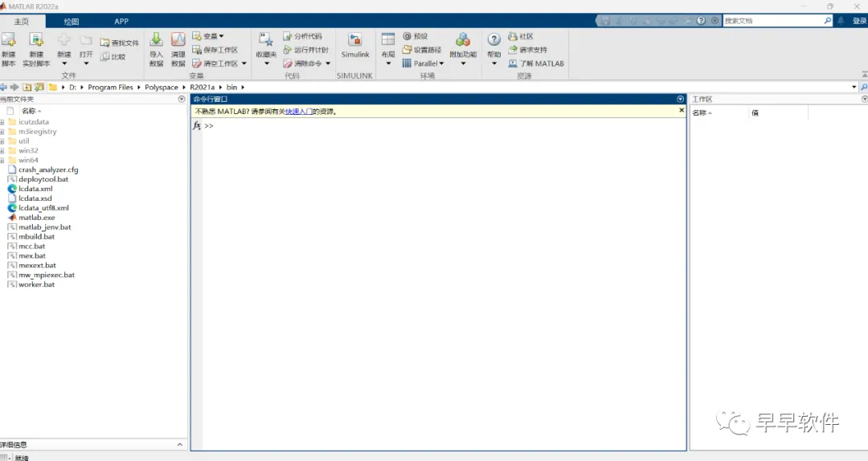Click the browse for folder icon
The width and height of the screenshot is (868, 461).
tap(39, 87)
